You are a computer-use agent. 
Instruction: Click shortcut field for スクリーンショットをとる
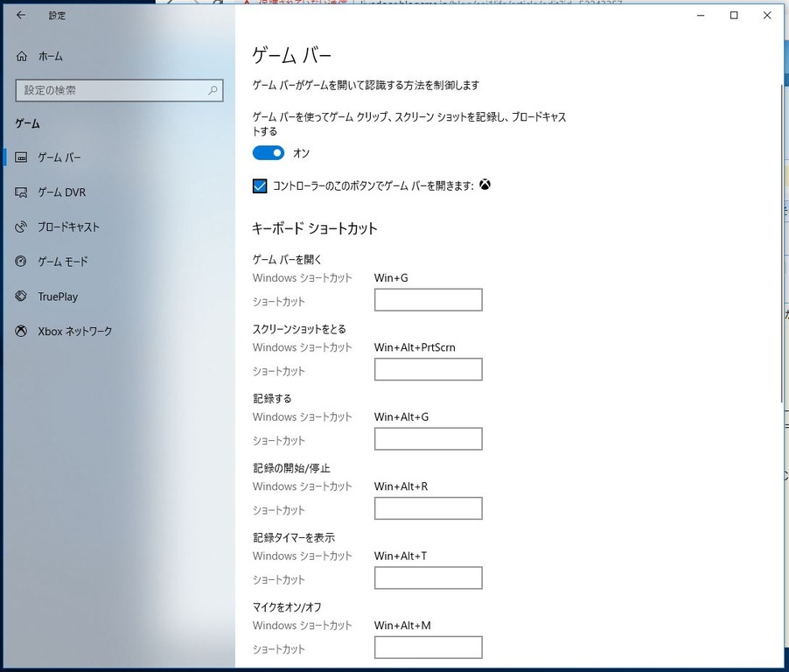[429, 369]
